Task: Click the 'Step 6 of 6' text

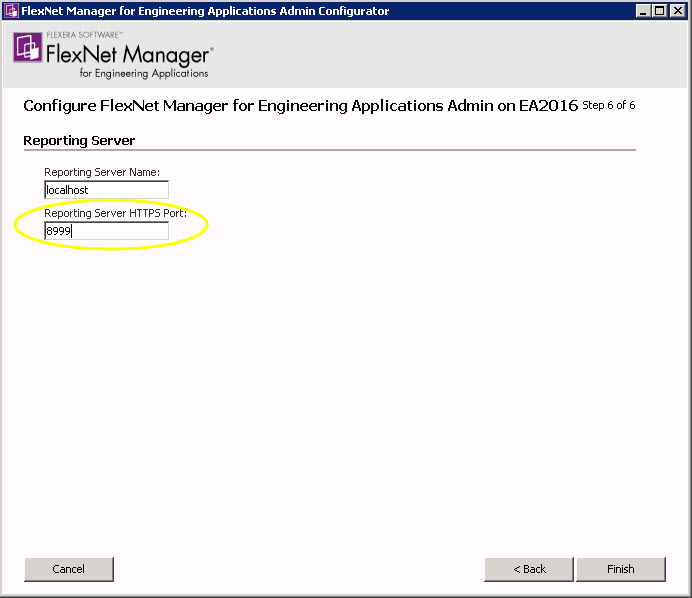Action: [609, 105]
